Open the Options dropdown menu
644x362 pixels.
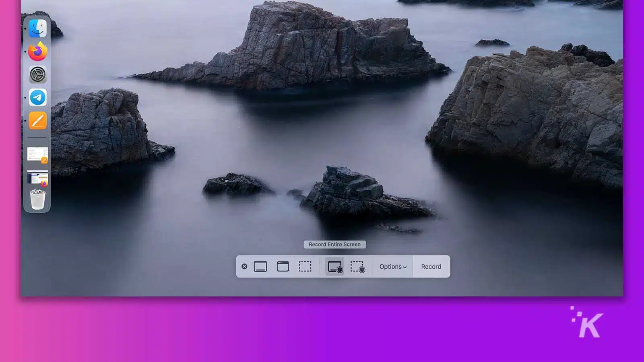392,266
